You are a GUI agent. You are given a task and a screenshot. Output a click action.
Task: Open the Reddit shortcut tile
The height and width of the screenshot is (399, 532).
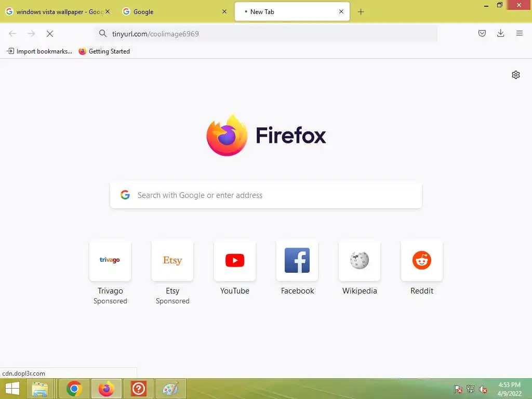422,260
